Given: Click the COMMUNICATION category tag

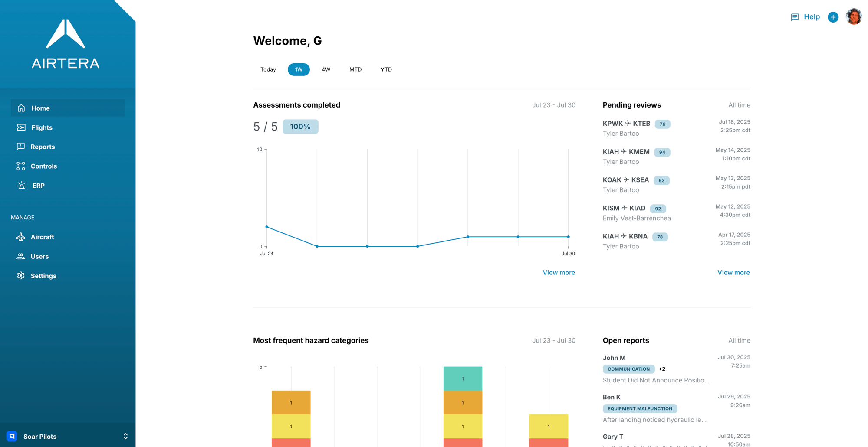Looking at the screenshot, I should click(628, 369).
